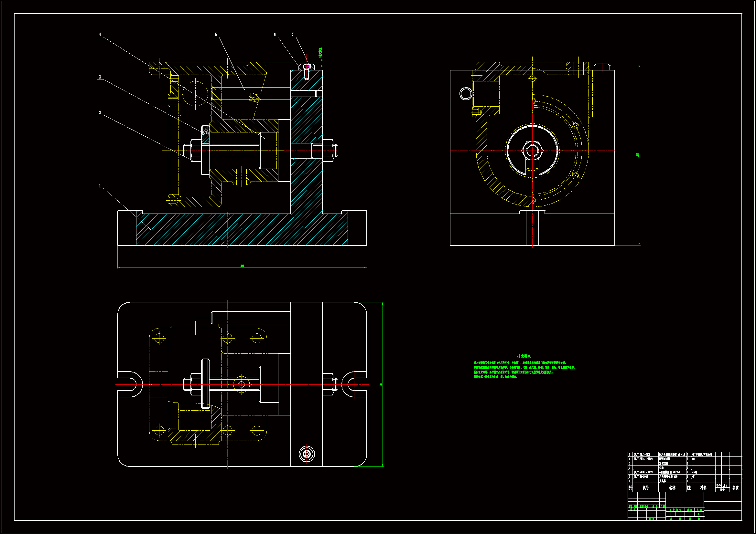Click part balloon number 7
The width and height of the screenshot is (756, 534).
coord(293,35)
